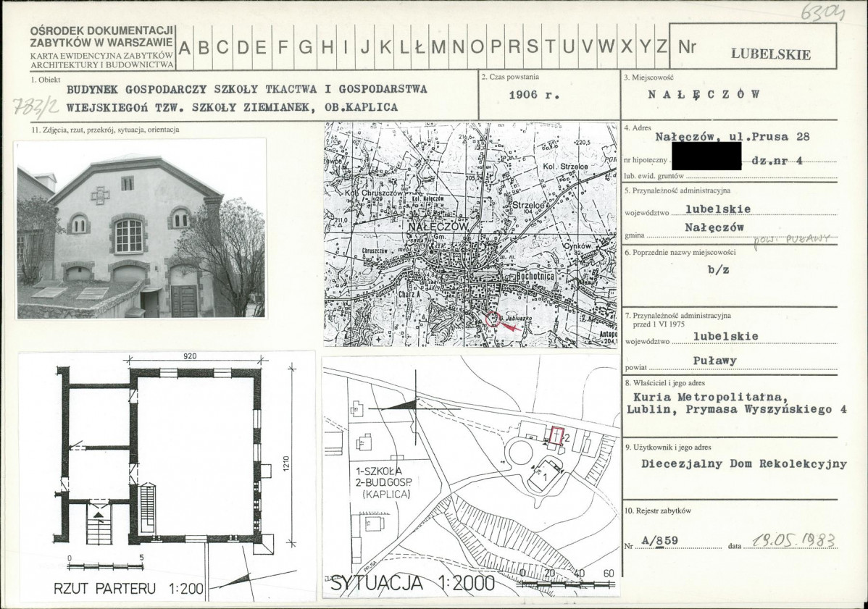This screenshot has width=868, height=609.
Task: Select the NAŁĘCZÓW locality field
Action: (704, 94)
